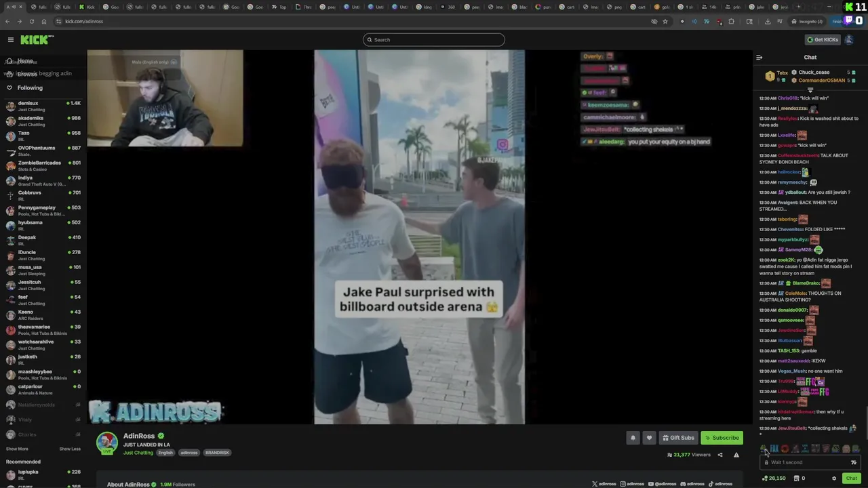Screen dimensions: 868x488
Task: Select musa_usa channel in sidebar
Action: pos(42,270)
